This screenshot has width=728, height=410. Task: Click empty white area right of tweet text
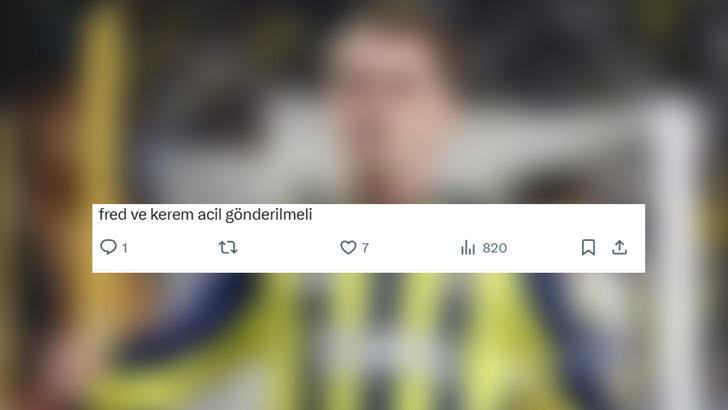pos(478,215)
